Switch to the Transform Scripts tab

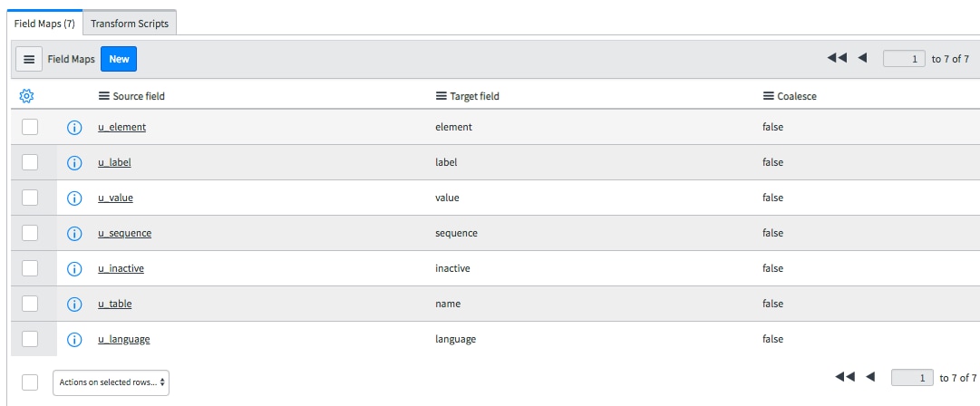[x=130, y=24]
